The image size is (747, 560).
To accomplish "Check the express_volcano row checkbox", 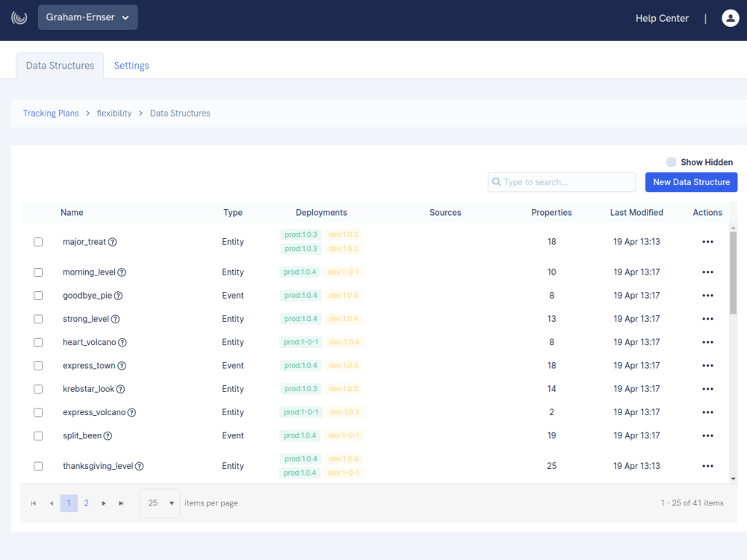I will (38, 412).
